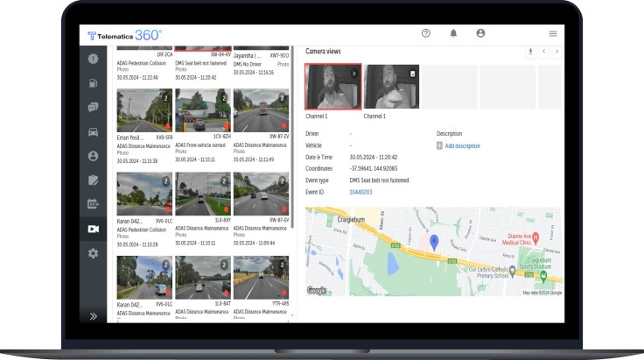Open XW-87-EV event thumbnail at 11:11:49
The height and width of the screenshot is (360, 644).
point(262,110)
